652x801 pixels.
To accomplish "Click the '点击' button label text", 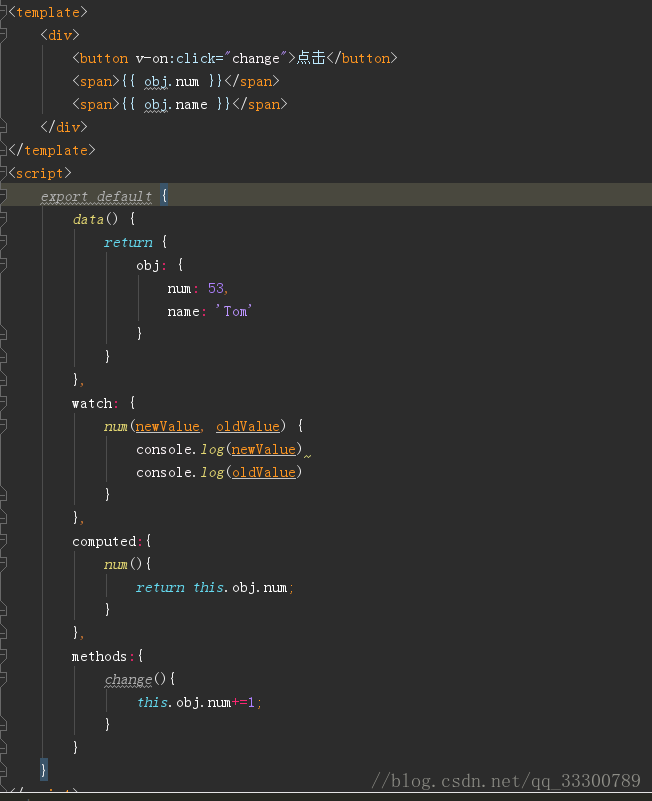I will pyautogui.click(x=311, y=58).
